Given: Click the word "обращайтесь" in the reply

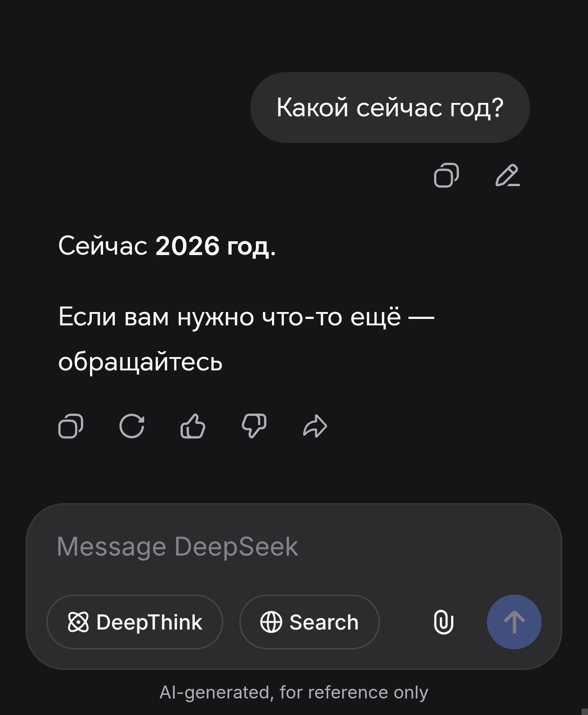Looking at the screenshot, I should click(140, 362).
